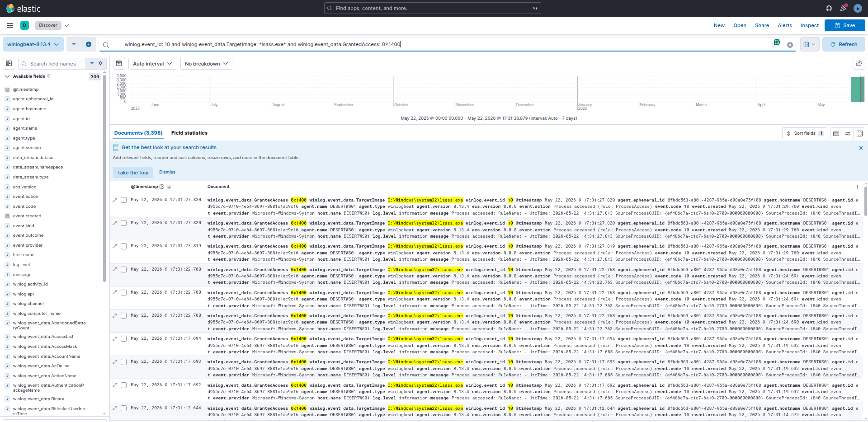Open the help menu icon
Screen dimensions: 868x422
(829, 8)
